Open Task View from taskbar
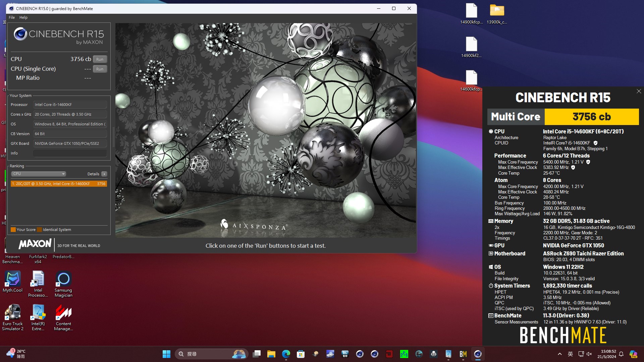Image resolution: width=644 pixels, height=362 pixels. tap(257, 354)
